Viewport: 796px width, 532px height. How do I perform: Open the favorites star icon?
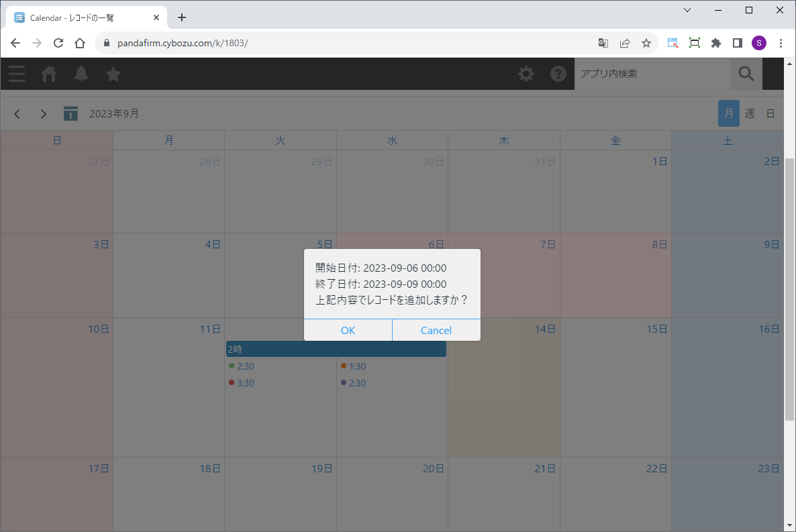click(113, 74)
